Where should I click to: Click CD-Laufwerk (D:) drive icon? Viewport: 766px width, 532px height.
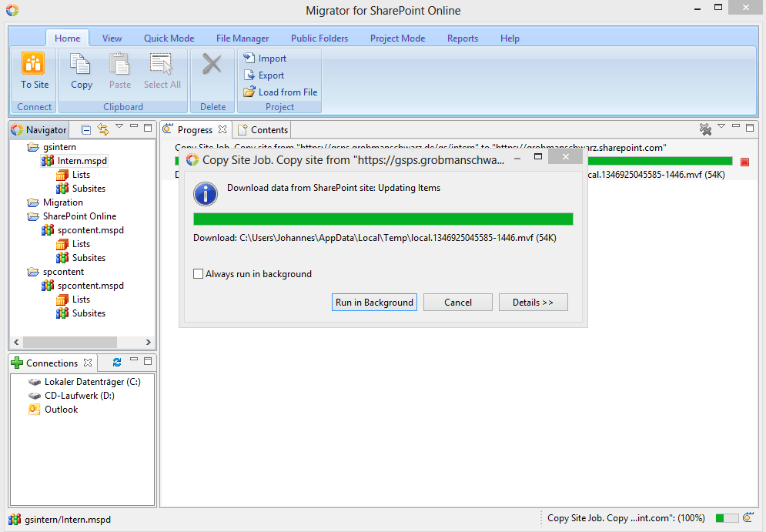34,396
